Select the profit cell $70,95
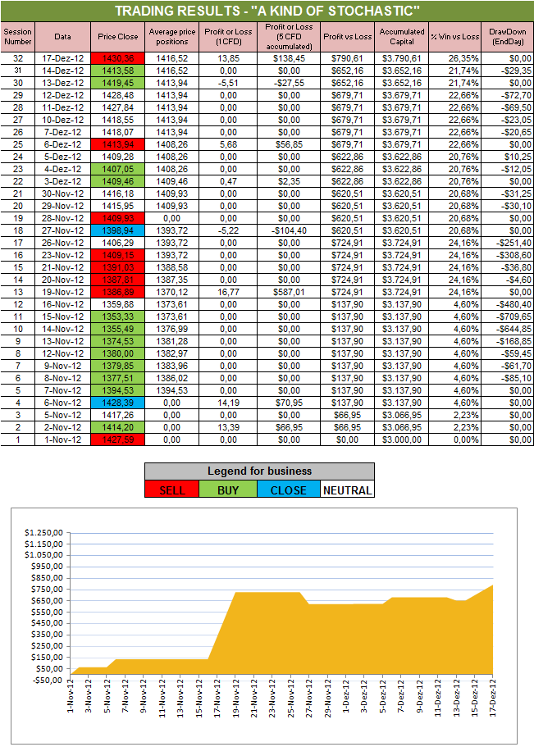 click(289, 403)
